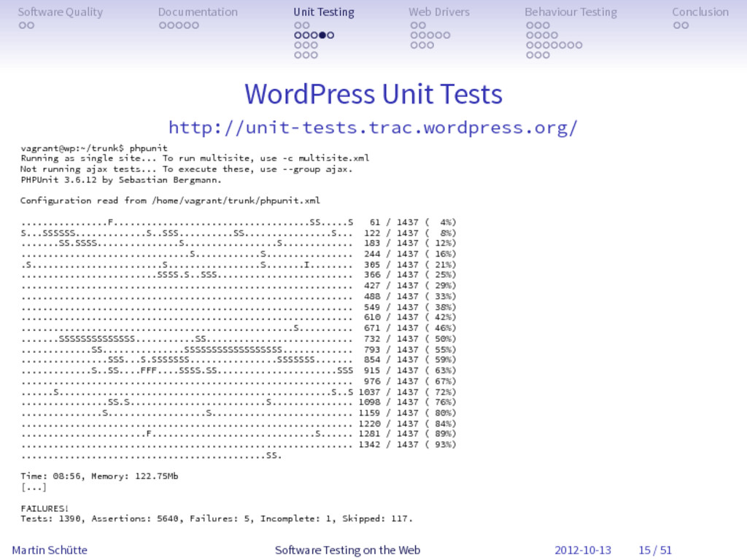747x560 pixels.
Task: Click the 'FAILURES!' text
Action: 44,508
